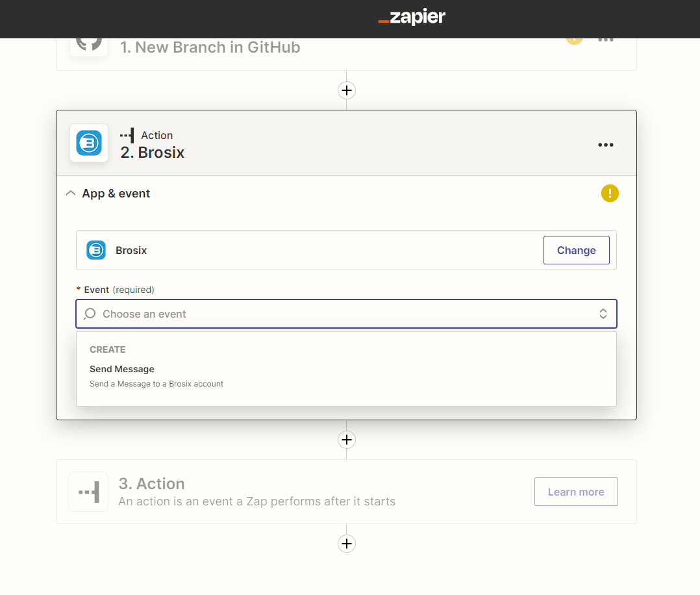Click the Event (required) label

(115, 290)
